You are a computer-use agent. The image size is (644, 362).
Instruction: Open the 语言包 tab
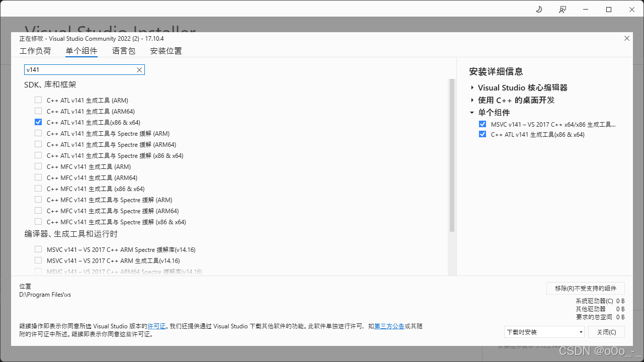click(124, 51)
